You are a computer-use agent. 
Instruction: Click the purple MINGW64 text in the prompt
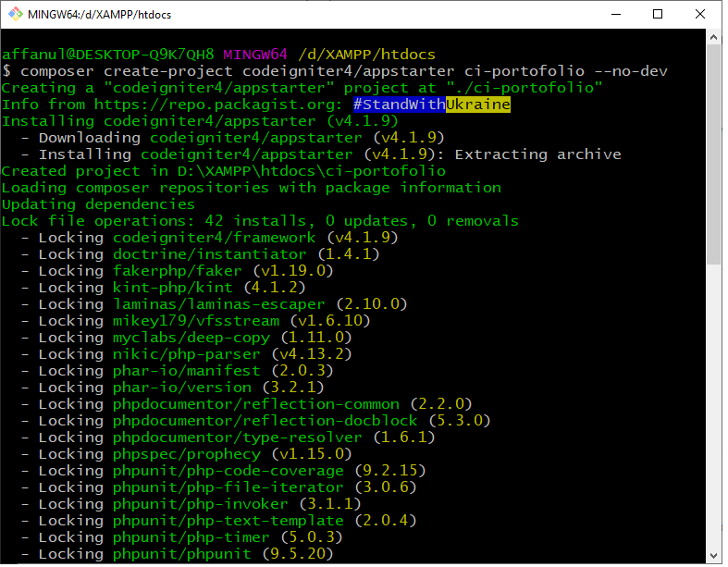(x=255, y=55)
